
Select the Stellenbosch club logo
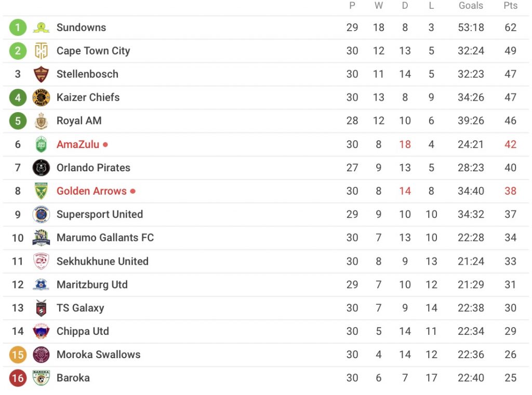tap(41, 74)
